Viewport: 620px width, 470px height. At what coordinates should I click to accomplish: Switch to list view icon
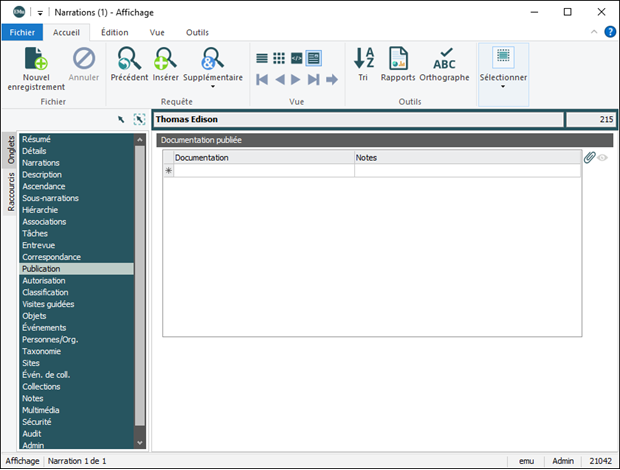tap(262, 58)
